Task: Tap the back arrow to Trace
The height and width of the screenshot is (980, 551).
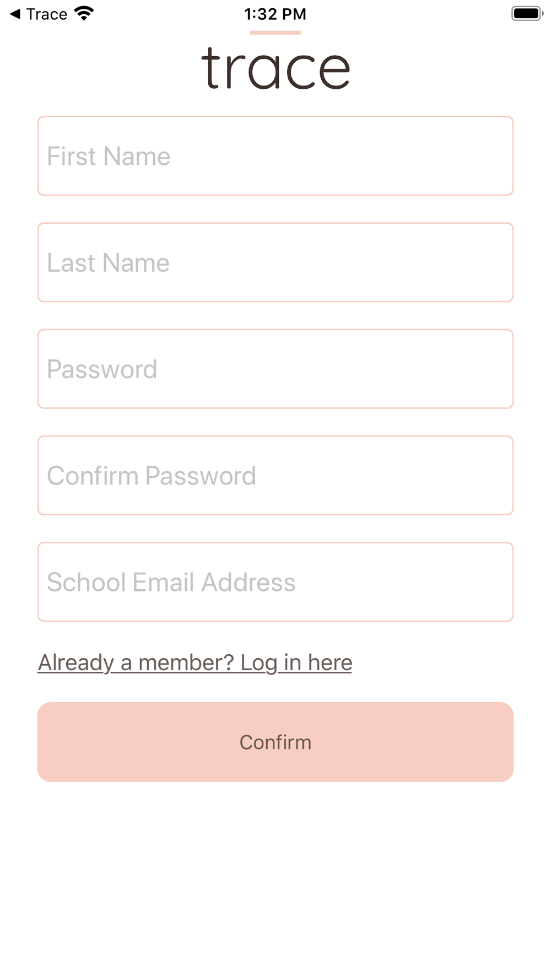Action: point(15,14)
